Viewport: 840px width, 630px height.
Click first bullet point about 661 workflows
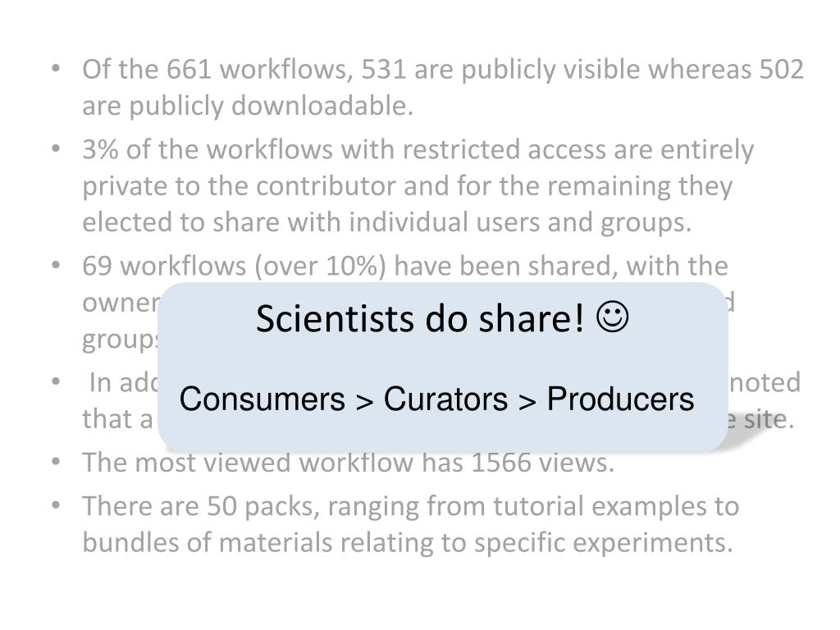tap(442, 87)
